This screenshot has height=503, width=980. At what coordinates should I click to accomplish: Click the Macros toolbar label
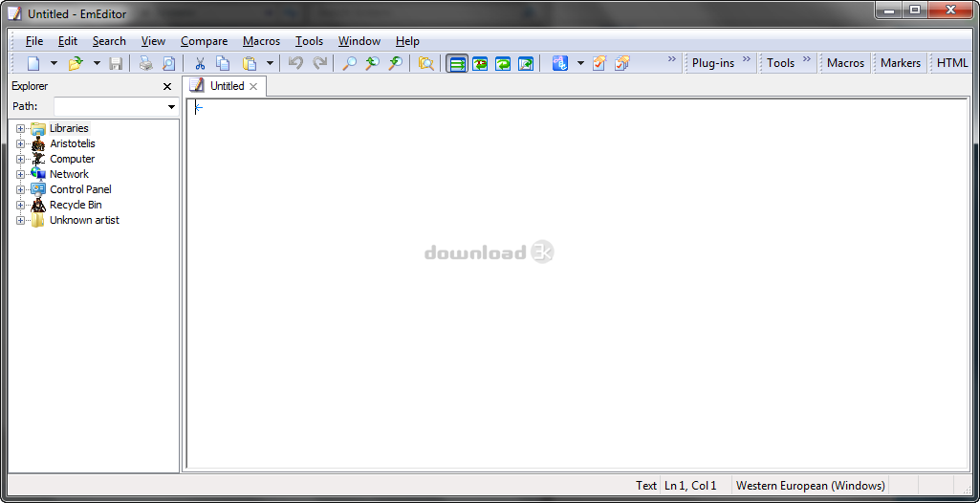845,63
